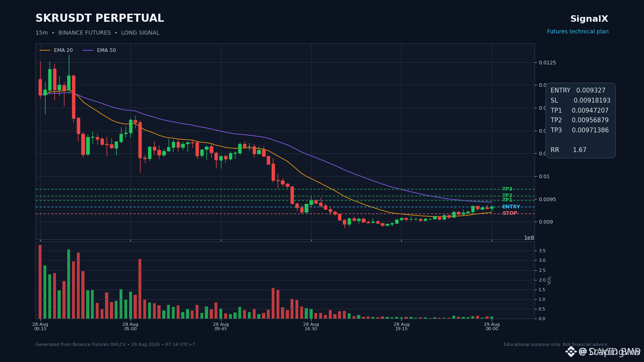
Task: Click the Generated from Binance Futures OHLCV footer
Action: [115, 345]
